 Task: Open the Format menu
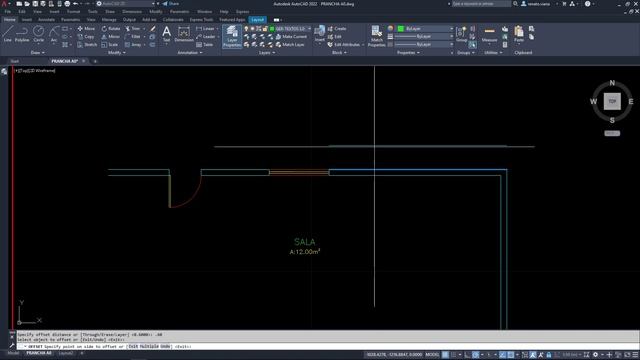[x=73, y=12]
